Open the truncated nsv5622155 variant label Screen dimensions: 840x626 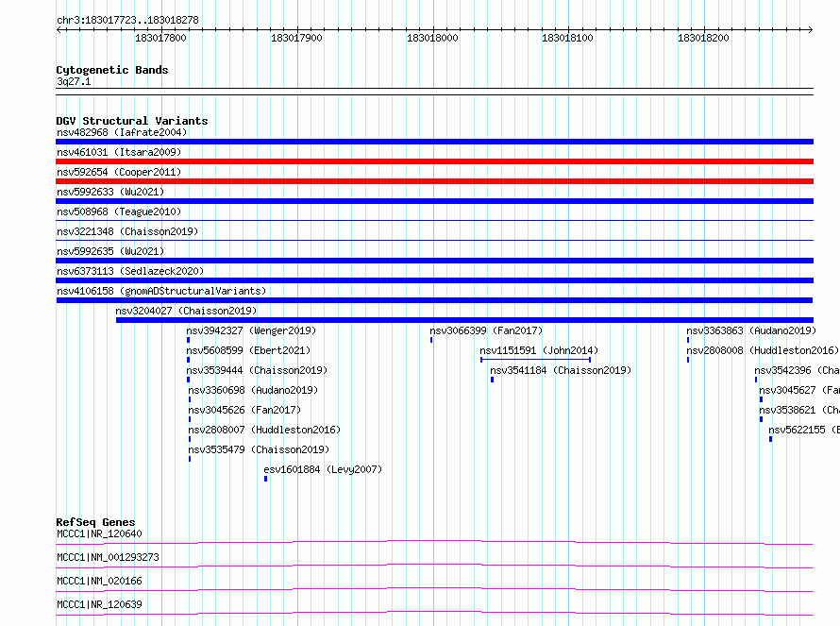(804, 430)
